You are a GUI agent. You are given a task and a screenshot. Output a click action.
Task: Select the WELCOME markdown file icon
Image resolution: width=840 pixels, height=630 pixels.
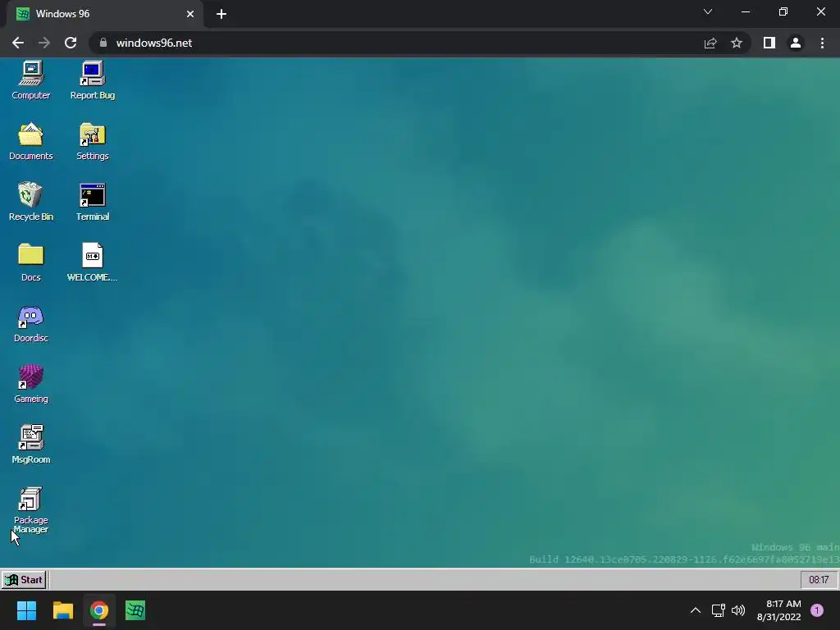pyautogui.click(x=93, y=262)
